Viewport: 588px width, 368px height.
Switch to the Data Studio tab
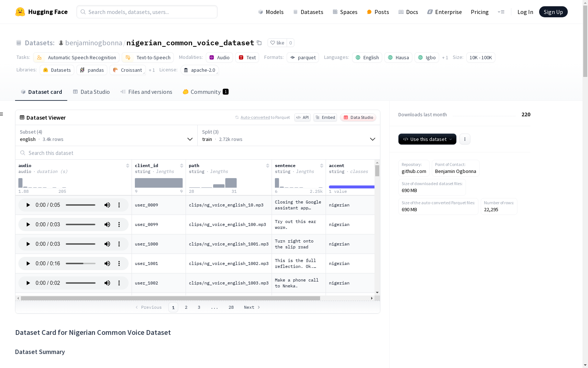point(92,92)
